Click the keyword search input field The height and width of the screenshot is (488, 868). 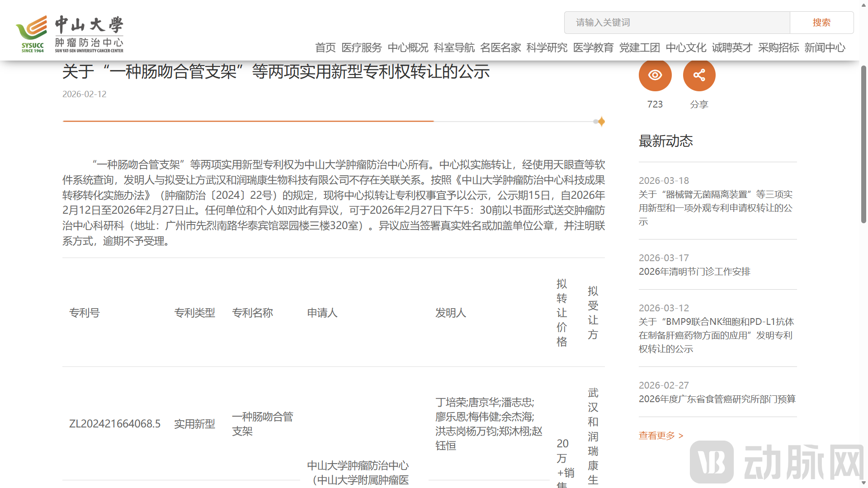(677, 23)
